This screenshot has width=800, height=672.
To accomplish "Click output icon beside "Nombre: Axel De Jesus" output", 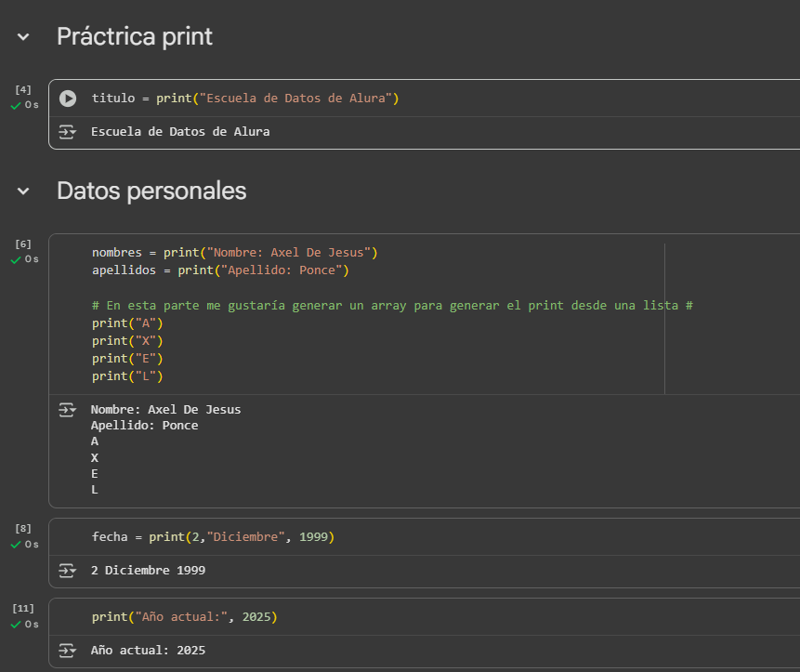I will coord(68,410).
